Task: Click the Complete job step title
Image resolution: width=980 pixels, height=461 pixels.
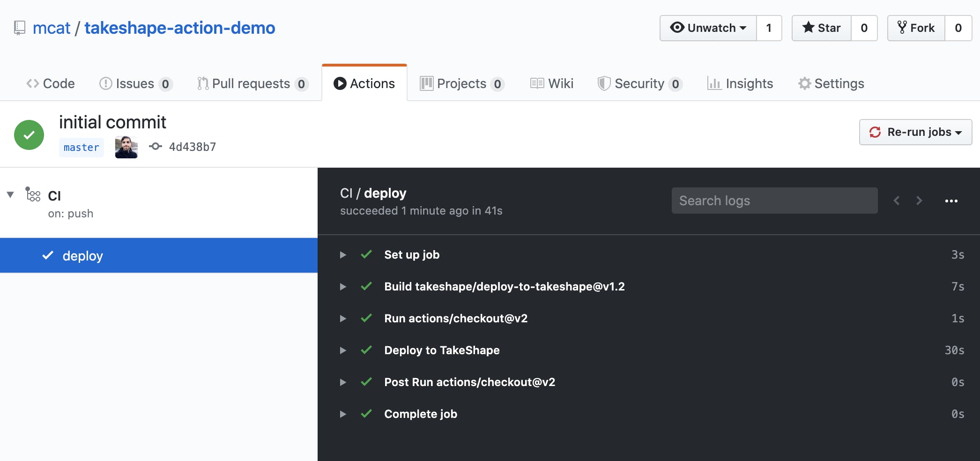Action: (x=421, y=414)
